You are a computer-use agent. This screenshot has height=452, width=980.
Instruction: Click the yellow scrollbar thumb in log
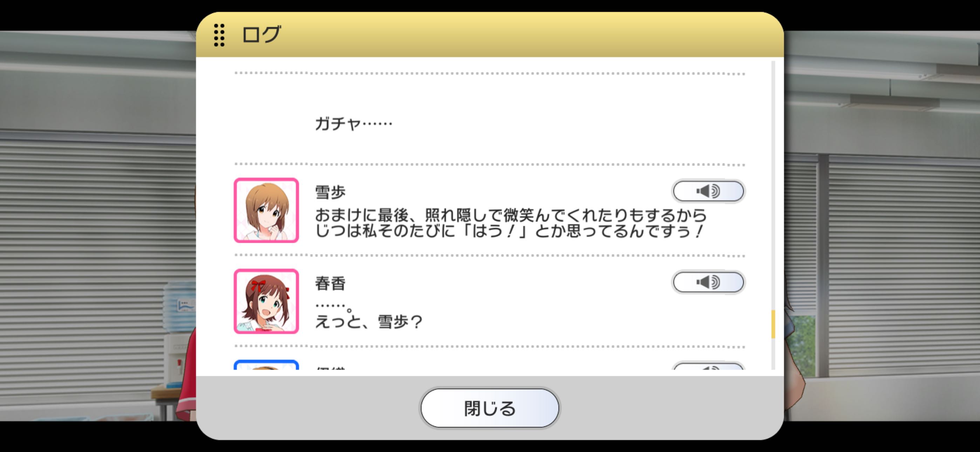click(x=773, y=324)
